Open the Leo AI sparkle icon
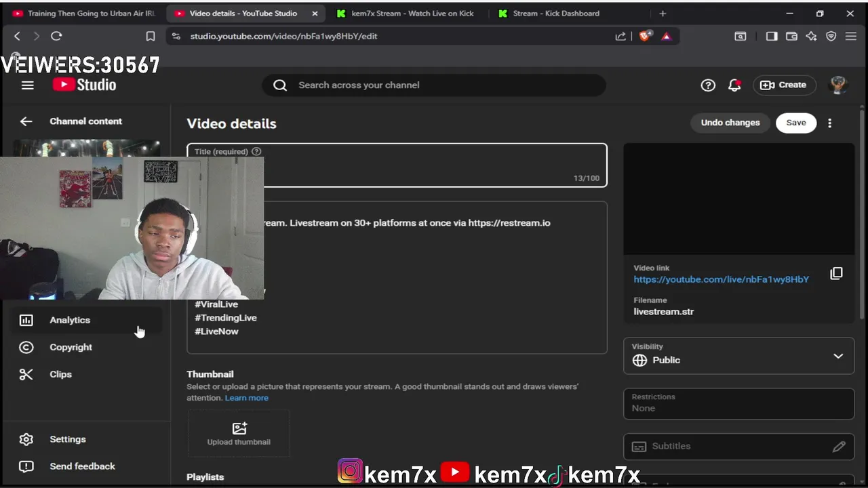Screen dimensions: 868x488 click(811, 36)
